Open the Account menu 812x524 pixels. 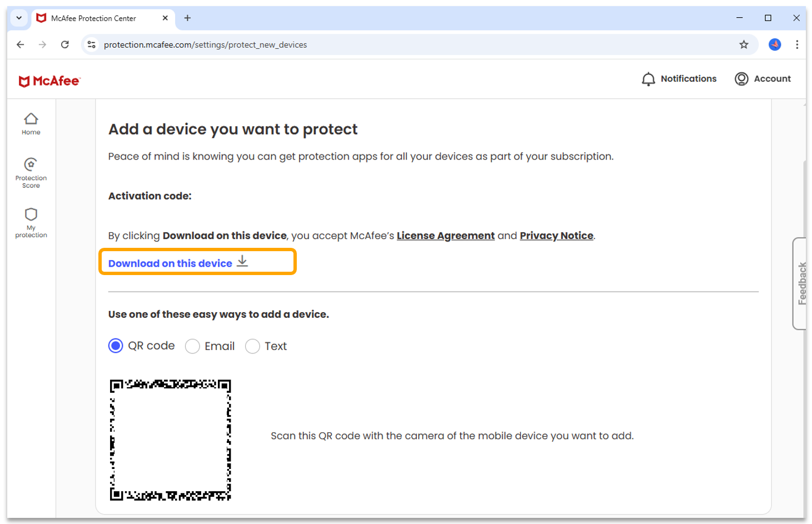(x=762, y=78)
